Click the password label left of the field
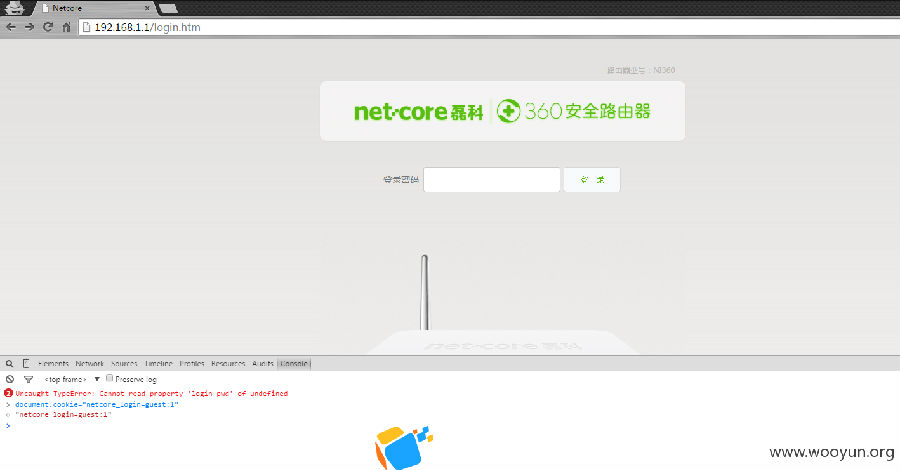Screen dimensions: 900x470 pyautogui.click(x=401, y=180)
